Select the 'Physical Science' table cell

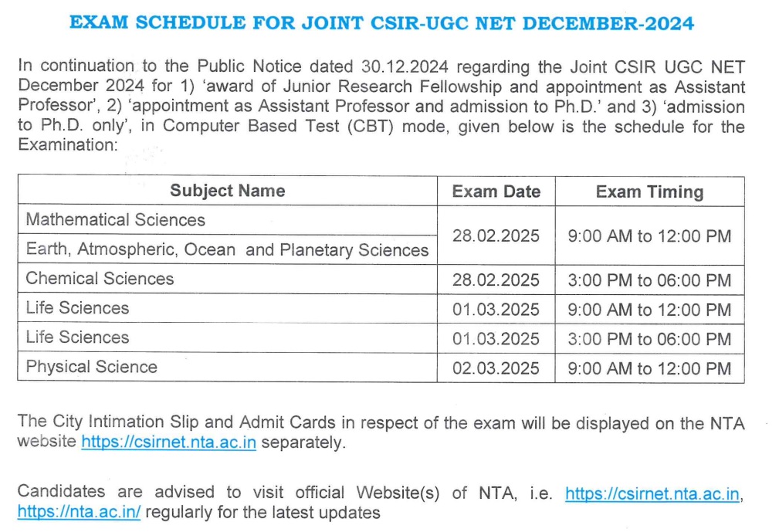coord(92,367)
